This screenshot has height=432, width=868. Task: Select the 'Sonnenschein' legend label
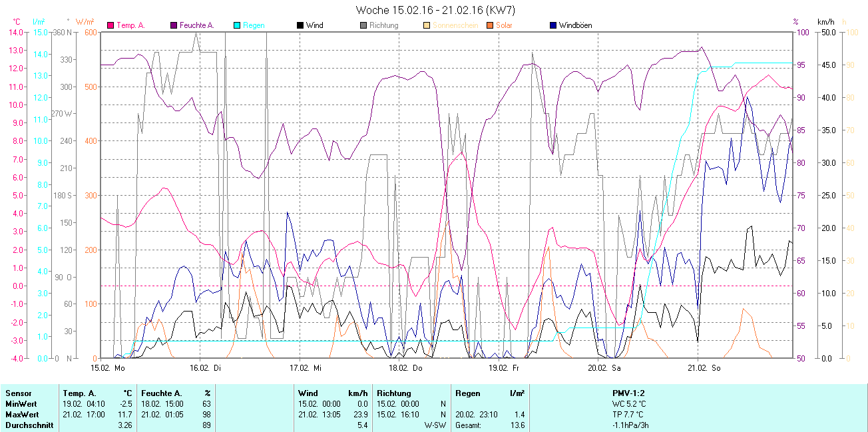pos(455,25)
